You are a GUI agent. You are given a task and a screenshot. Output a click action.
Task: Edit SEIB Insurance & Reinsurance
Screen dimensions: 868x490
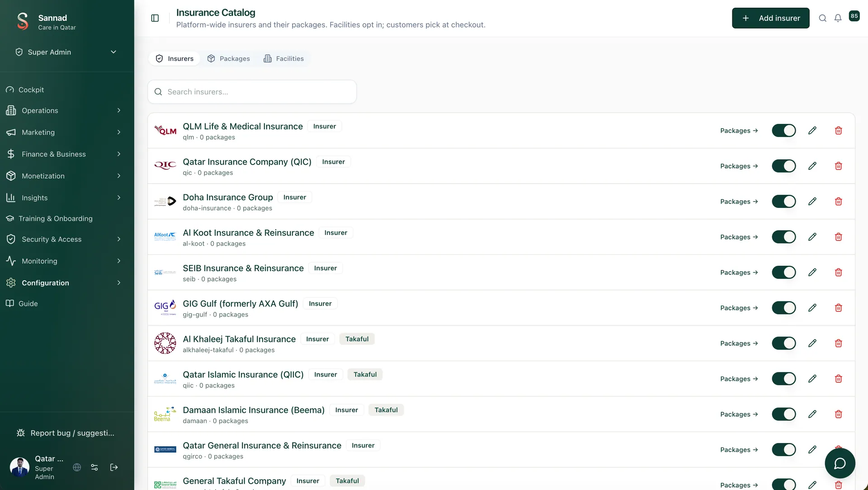812,273
